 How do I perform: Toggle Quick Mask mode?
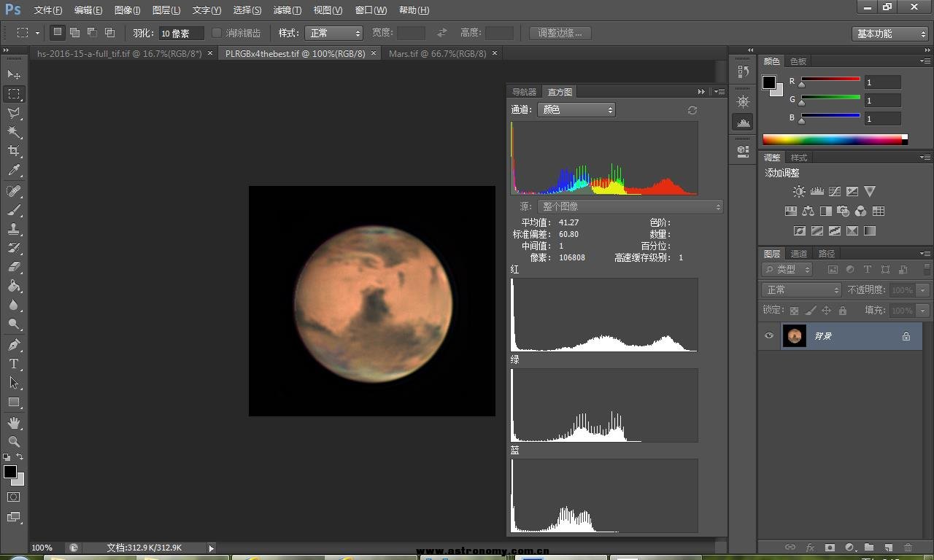pyautogui.click(x=14, y=497)
